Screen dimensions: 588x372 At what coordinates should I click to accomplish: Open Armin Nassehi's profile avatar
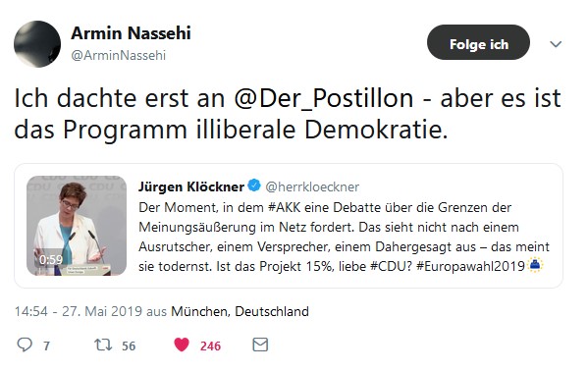[37, 44]
